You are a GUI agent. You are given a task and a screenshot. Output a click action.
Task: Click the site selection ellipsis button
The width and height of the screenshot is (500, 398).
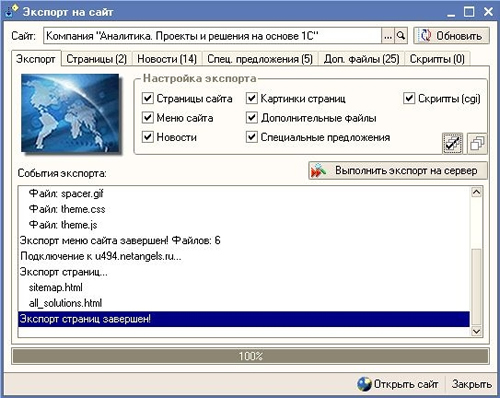(x=388, y=36)
